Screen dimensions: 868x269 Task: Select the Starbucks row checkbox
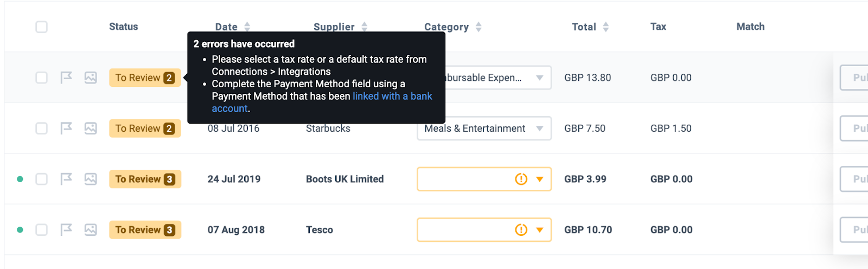pyautogui.click(x=42, y=129)
